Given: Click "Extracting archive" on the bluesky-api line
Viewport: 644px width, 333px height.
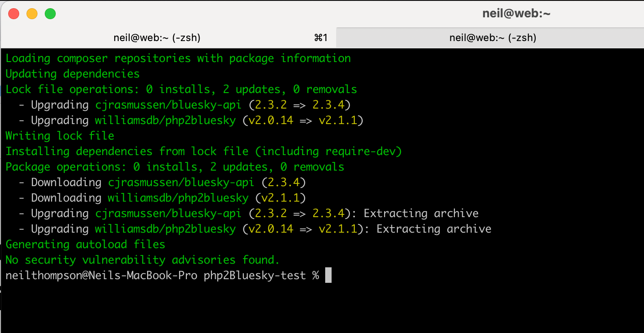Looking at the screenshot, I should click(x=421, y=213).
